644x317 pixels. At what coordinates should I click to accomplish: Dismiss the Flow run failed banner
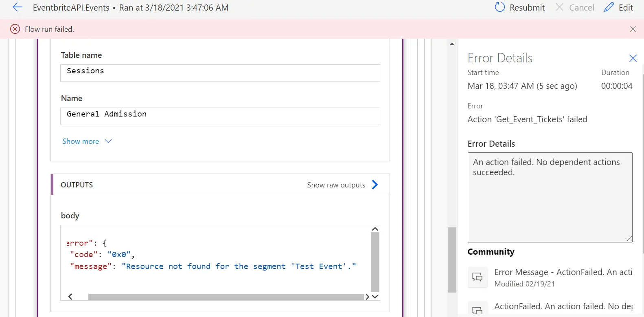click(x=633, y=29)
